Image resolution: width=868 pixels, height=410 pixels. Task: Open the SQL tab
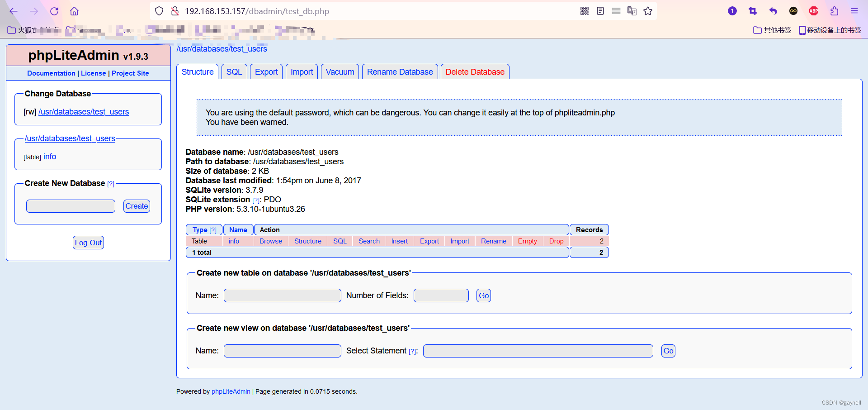234,72
